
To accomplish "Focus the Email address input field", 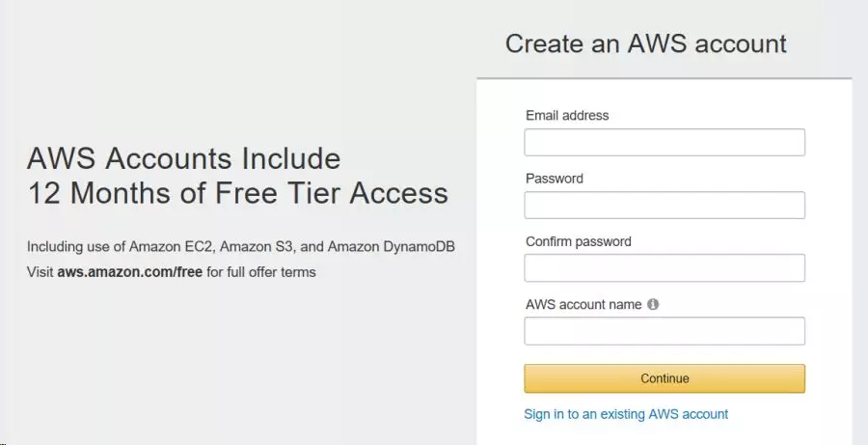I will [x=664, y=143].
